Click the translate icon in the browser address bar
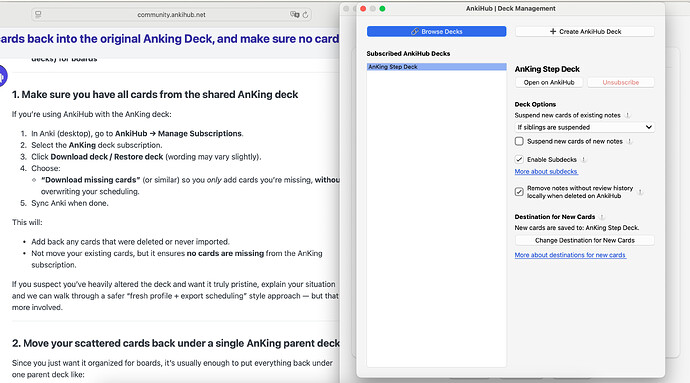This screenshot has height=383, width=690. pos(294,15)
